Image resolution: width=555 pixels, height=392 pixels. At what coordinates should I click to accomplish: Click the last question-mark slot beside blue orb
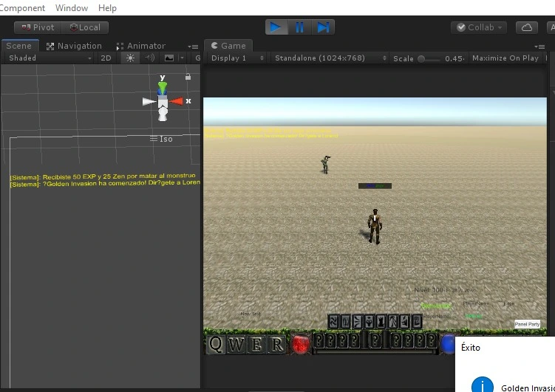click(431, 341)
